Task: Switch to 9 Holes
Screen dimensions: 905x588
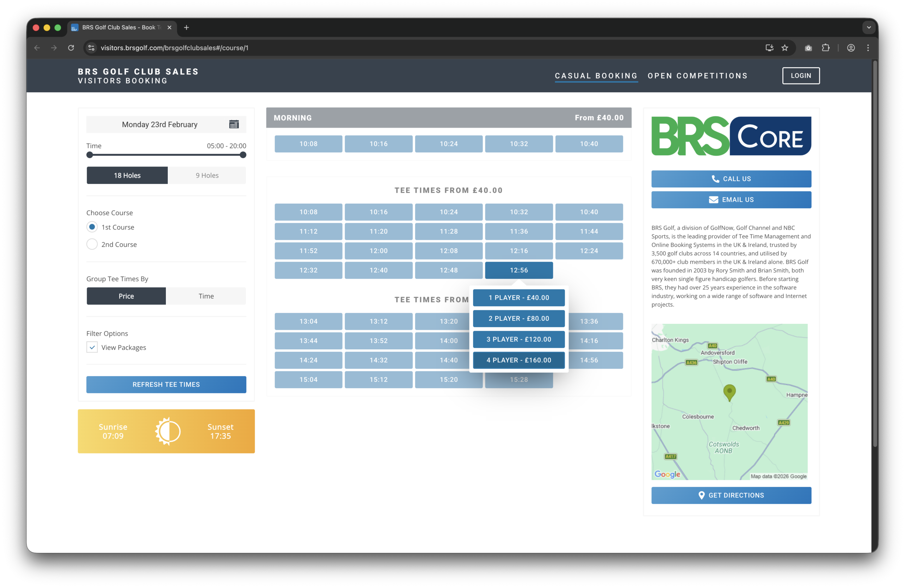Action: point(207,175)
